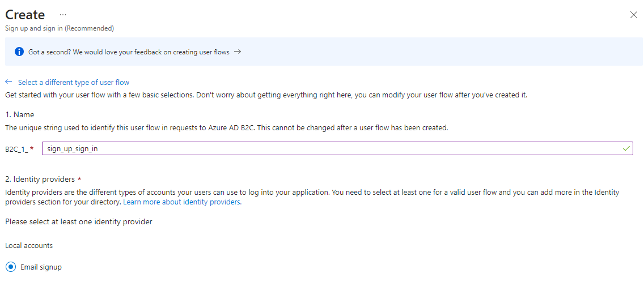644x286 pixels.
Task: Open Learn more about identity providers link
Action: pyautogui.click(x=183, y=202)
